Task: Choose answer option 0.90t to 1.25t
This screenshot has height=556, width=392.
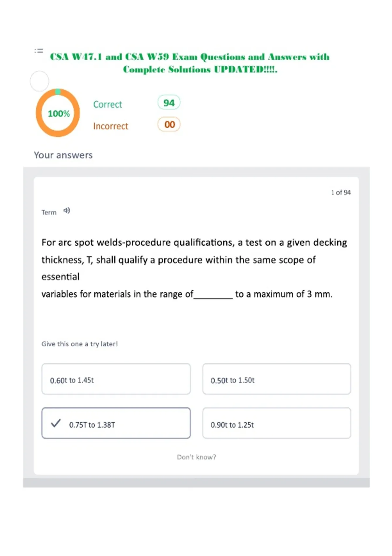Action: coord(277,423)
